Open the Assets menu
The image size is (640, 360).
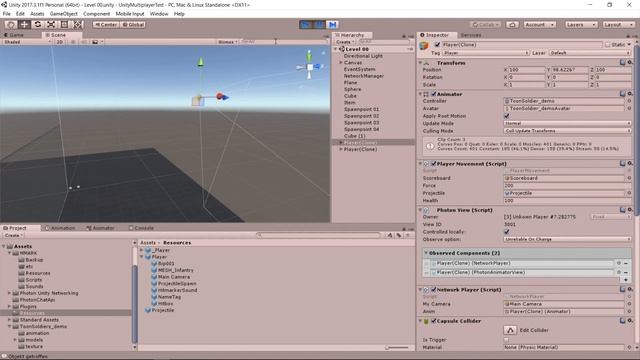[x=37, y=14]
